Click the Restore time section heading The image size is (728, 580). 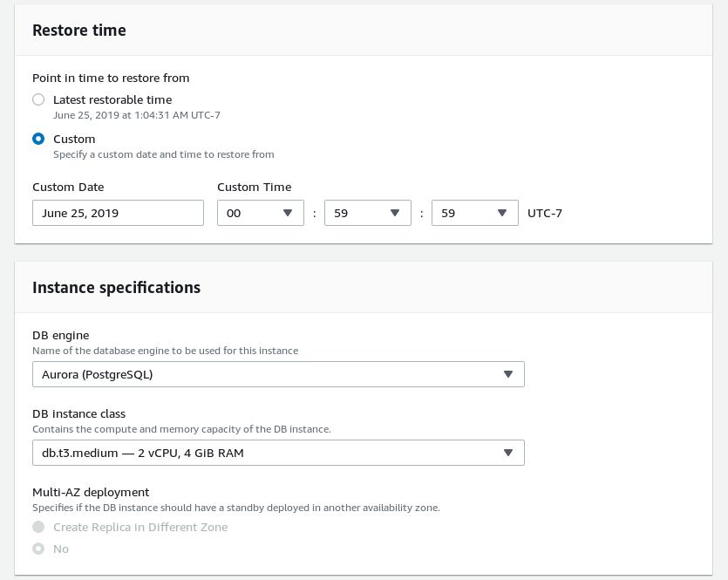(x=79, y=31)
